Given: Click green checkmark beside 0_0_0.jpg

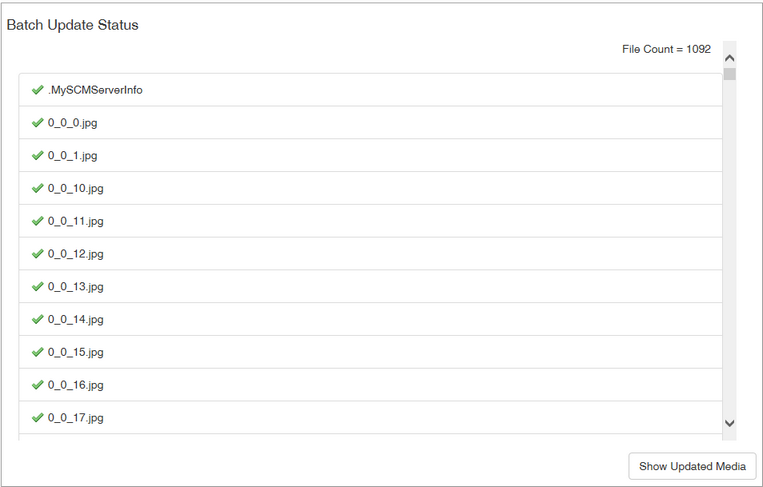Looking at the screenshot, I should pos(38,123).
